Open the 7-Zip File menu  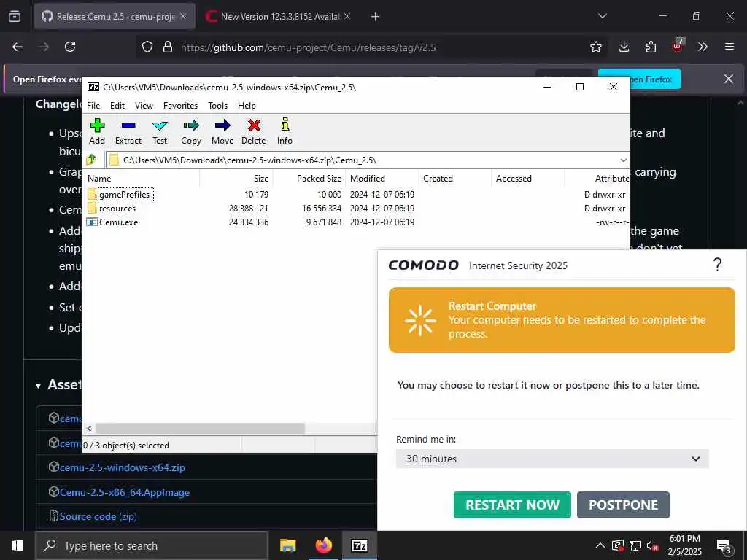click(93, 106)
